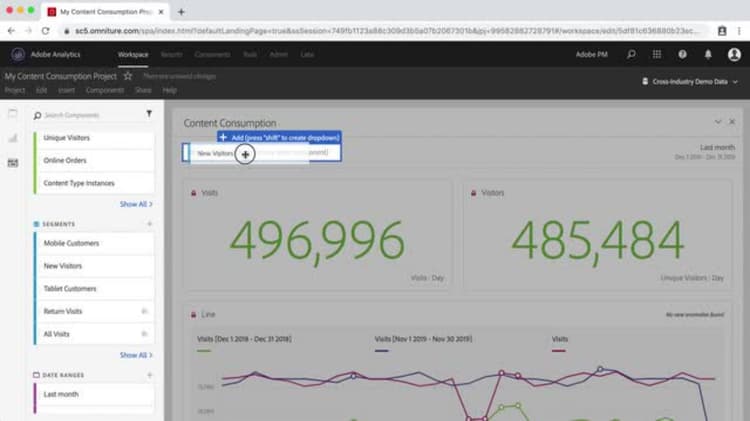Click the red Visits legend entry

click(x=560, y=339)
